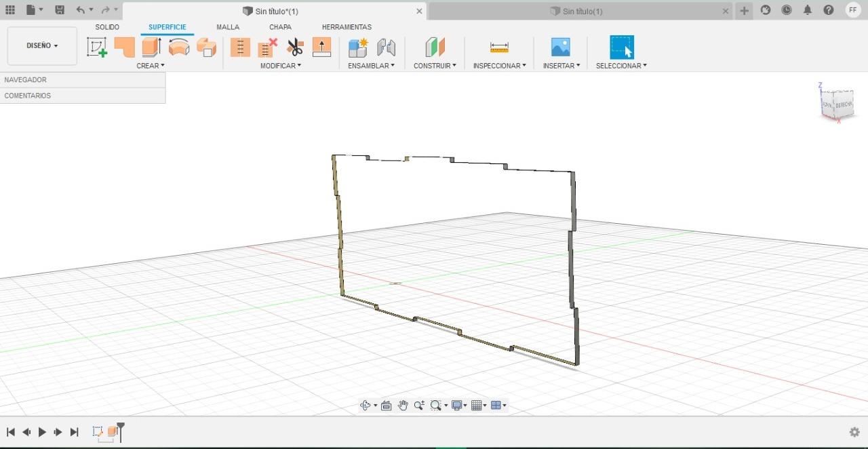Expand the CREAR menu

coord(151,66)
